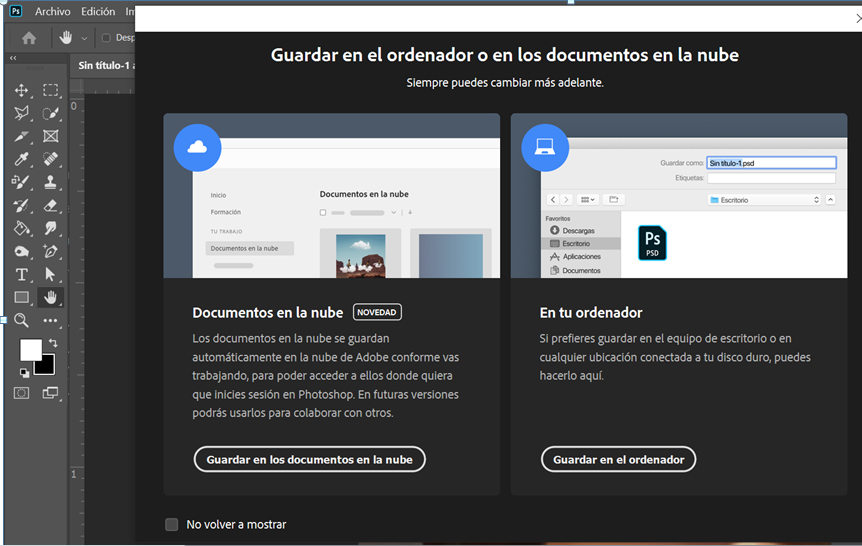
Task: Select the Rectangular Marquee tool
Action: click(51, 90)
